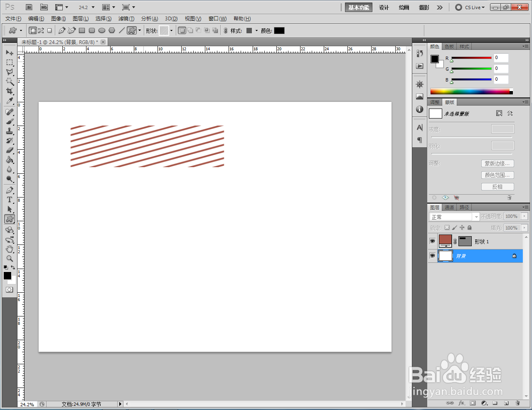Viewport: 532px width, 410px height.
Task: Select the Hand tool
Action: click(10, 249)
